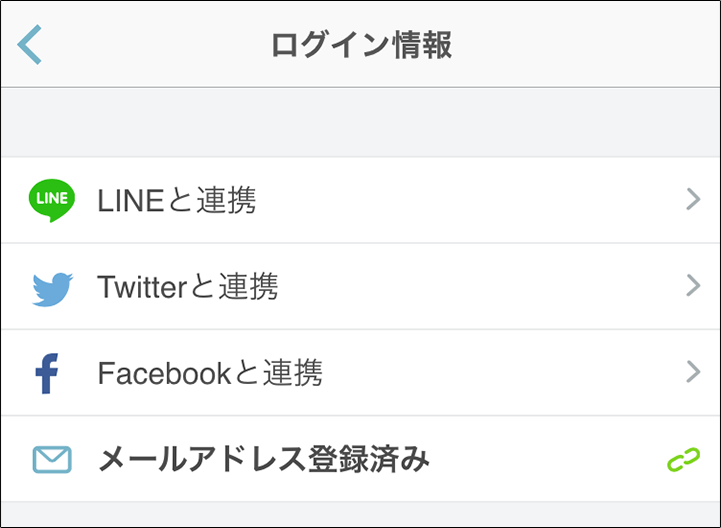Tap the gray spacer above the LINE row

pos(360,122)
